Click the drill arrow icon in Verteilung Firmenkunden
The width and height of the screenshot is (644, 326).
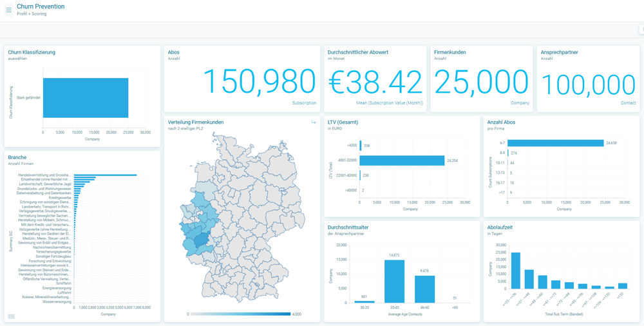[x=314, y=122]
